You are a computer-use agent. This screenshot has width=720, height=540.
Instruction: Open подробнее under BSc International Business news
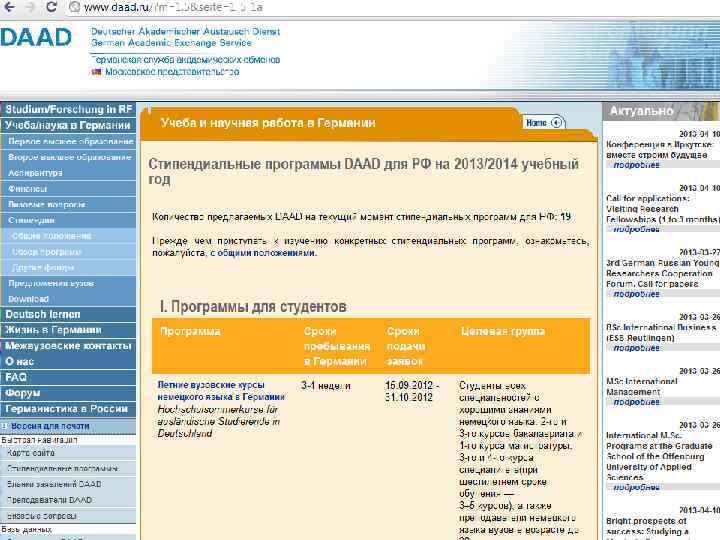tap(636, 348)
